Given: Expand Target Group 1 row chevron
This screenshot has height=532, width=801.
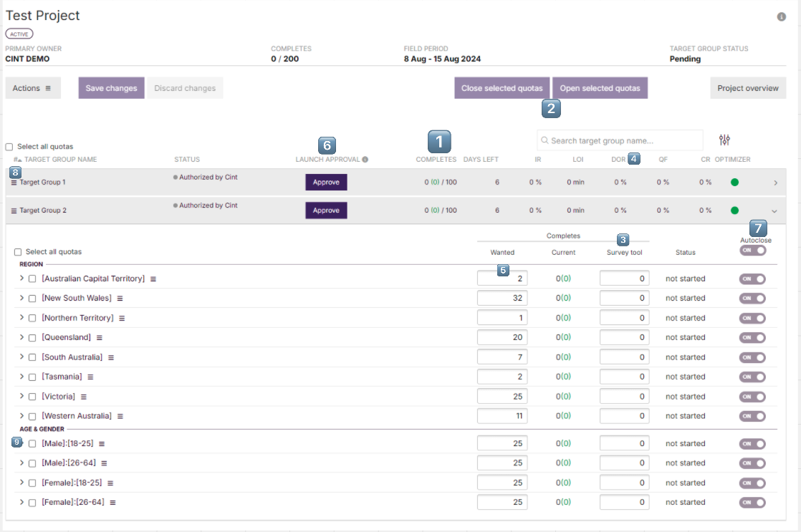Looking at the screenshot, I should [x=775, y=183].
